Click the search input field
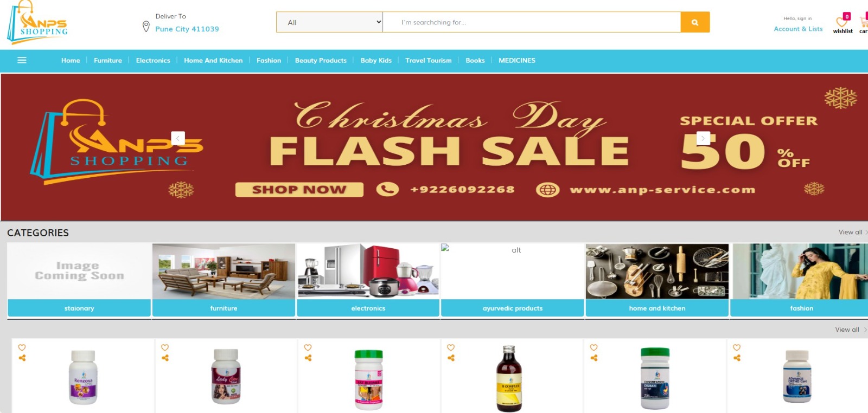 pyautogui.click(x=532, y=22)
